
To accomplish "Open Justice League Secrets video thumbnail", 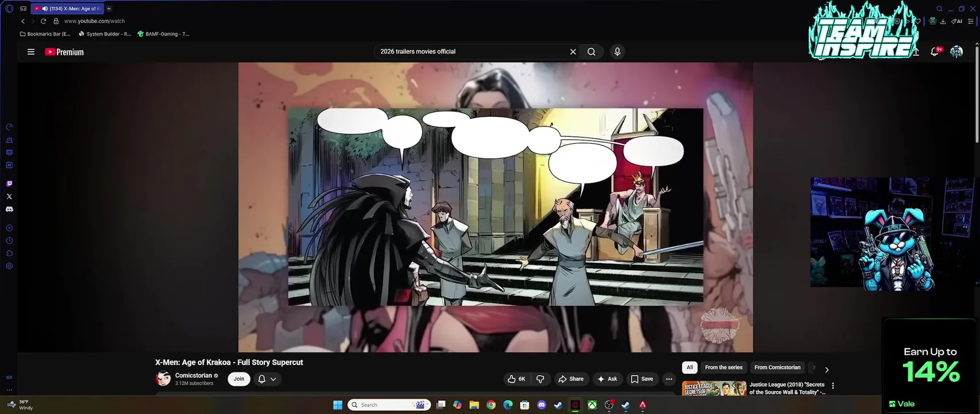I will point(714,388).
